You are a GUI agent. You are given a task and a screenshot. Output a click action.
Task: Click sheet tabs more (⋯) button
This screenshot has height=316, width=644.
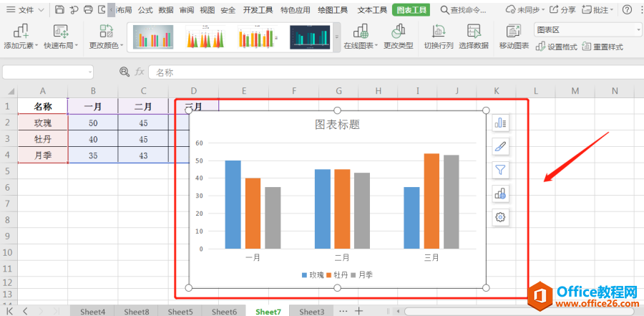point(343,311)
